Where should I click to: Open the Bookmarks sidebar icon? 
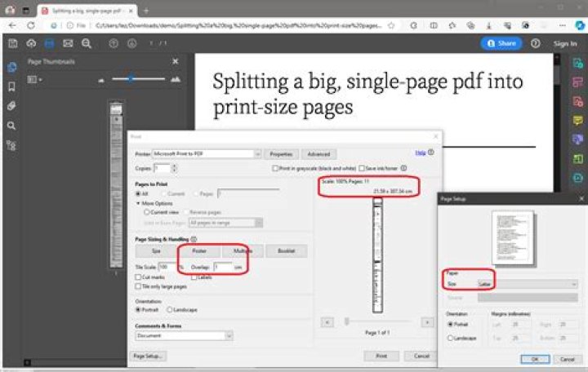click(x=11, y=86)
